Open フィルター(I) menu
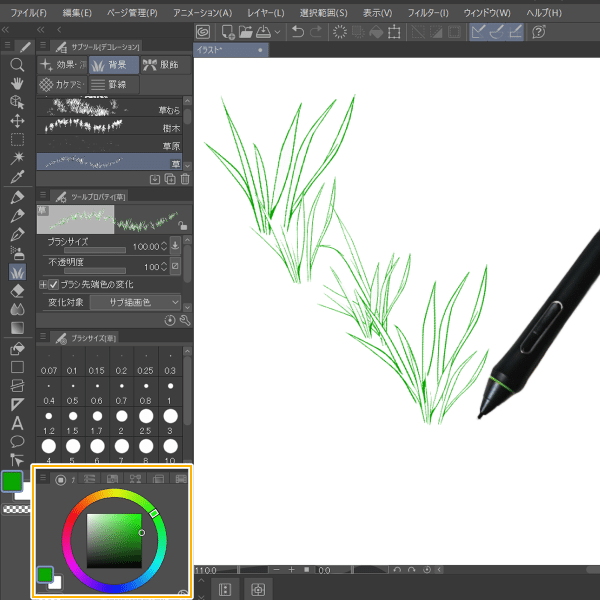600x600 pixels. click(428, 13)
